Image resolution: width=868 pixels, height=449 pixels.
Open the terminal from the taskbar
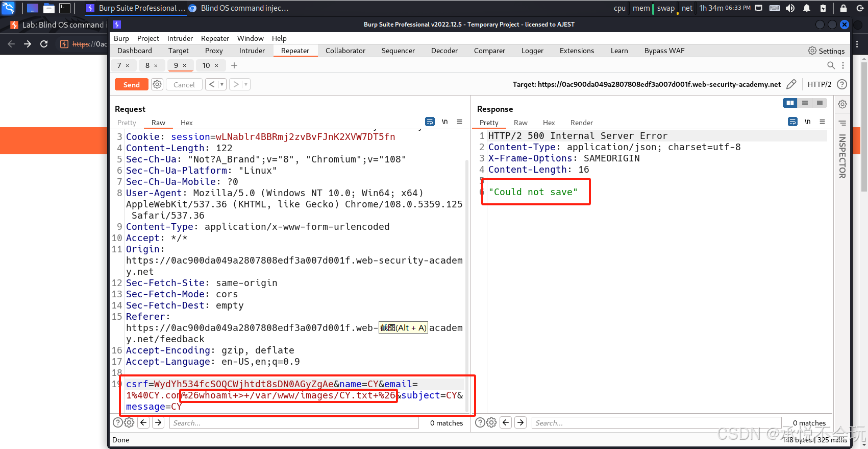65,8
